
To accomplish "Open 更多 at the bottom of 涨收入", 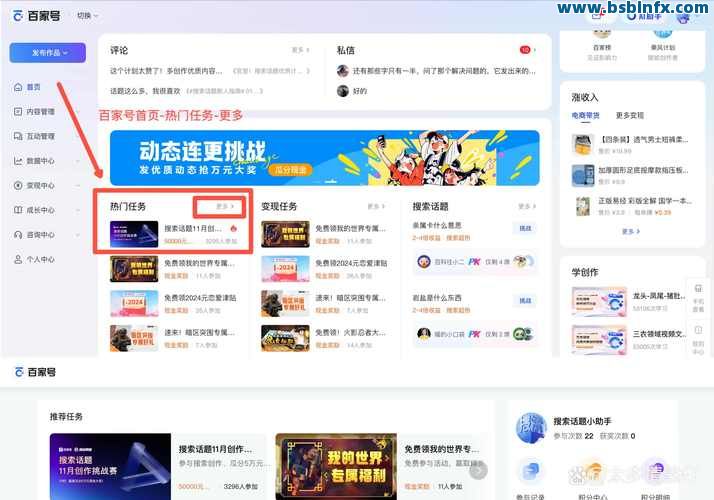I will (631, 231).
